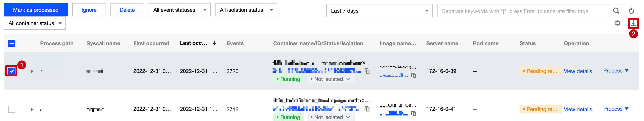Viewport: 644px width, 121px height.
Task: Check the second row checkbox
Action: [x=12, y=109]
